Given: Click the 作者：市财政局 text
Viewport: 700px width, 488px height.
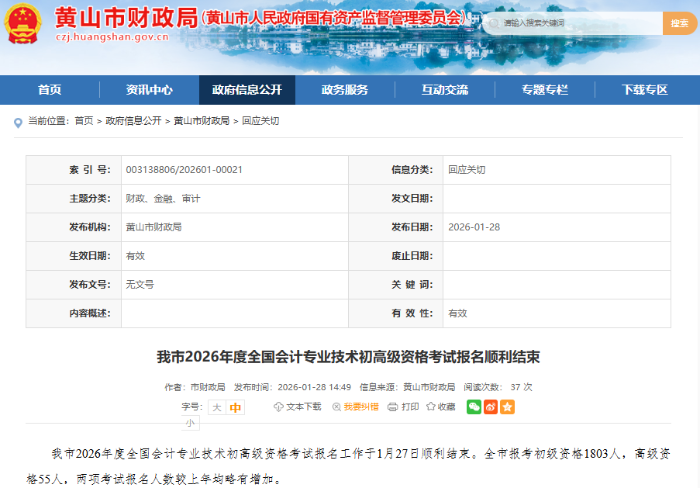Looking at the screenshot, I should click(195, 387).
